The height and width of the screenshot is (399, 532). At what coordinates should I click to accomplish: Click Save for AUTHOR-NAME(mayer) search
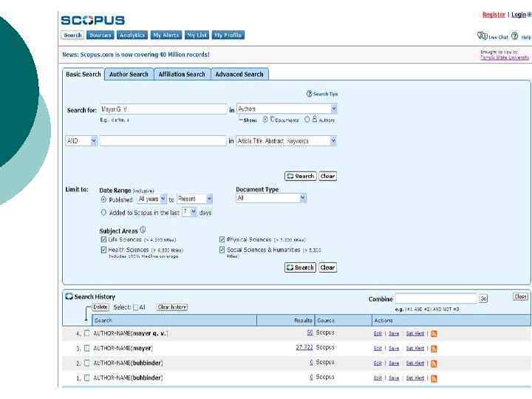[x=394, y=349]
